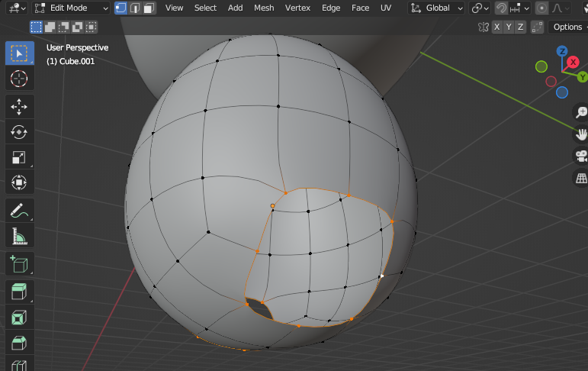
Task: Activate the Extrude Region tool
Action: (x=20, y=292)
